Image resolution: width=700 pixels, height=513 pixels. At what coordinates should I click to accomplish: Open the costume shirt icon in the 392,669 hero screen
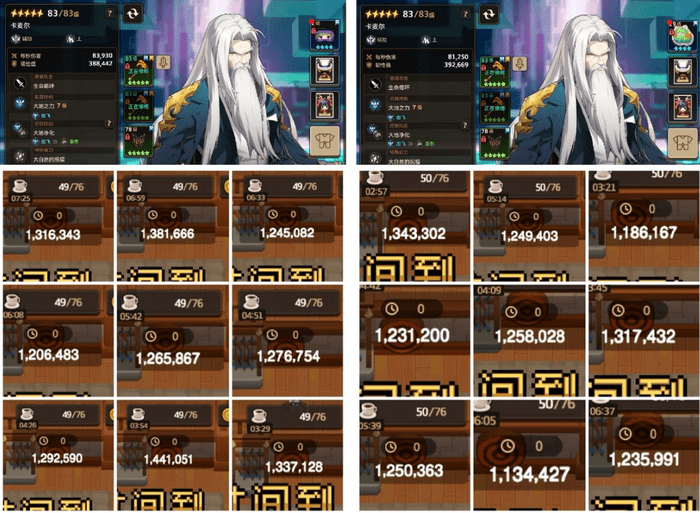(x=682, y=143)
